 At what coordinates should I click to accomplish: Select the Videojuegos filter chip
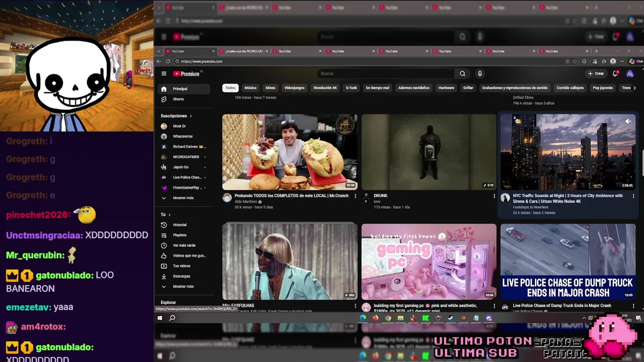click(294, 88)
